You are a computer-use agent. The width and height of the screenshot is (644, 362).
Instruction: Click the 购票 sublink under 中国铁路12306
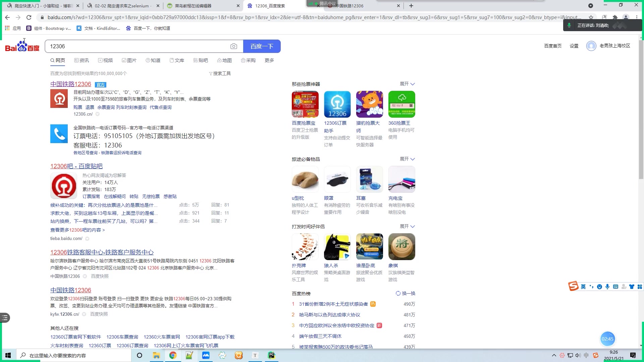[78, 107]
